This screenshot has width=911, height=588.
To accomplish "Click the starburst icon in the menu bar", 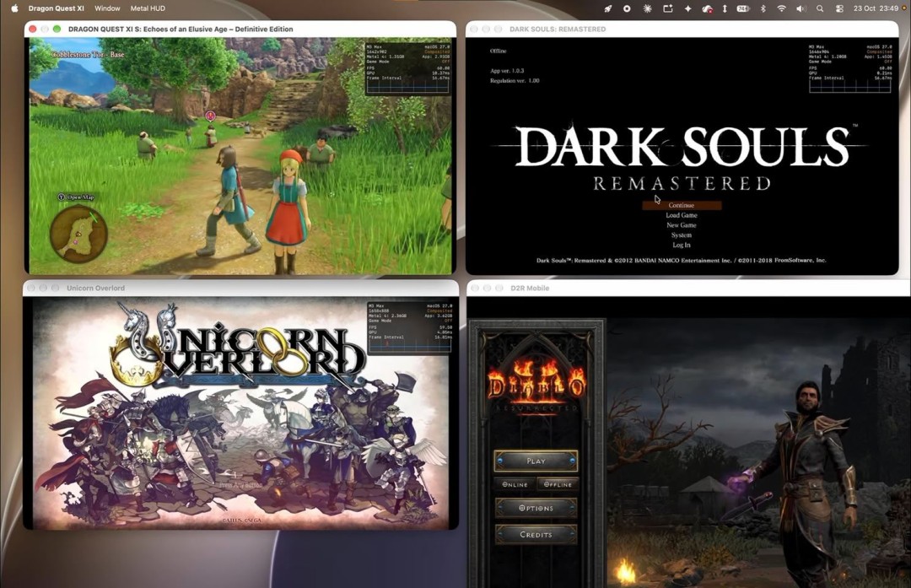I will [647, 8].
